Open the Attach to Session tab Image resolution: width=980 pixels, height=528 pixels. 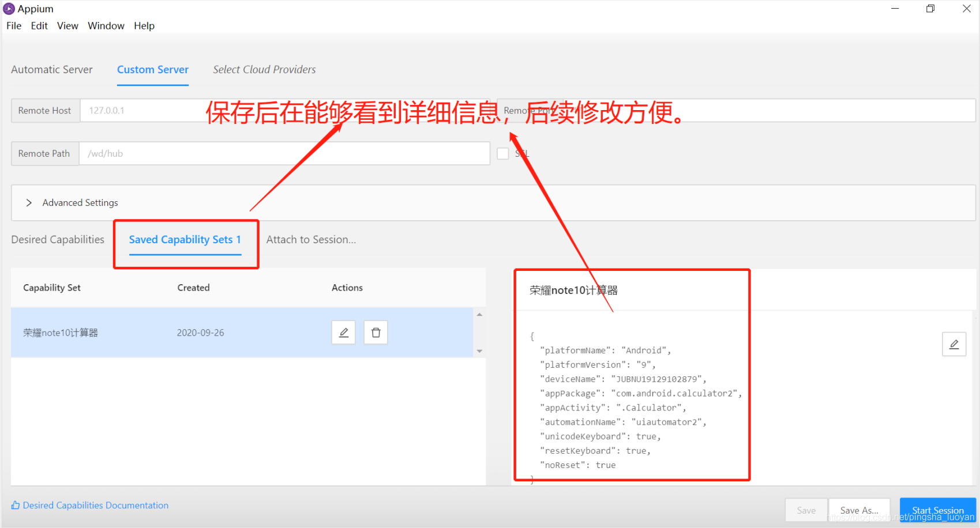[x=311, y=240]
